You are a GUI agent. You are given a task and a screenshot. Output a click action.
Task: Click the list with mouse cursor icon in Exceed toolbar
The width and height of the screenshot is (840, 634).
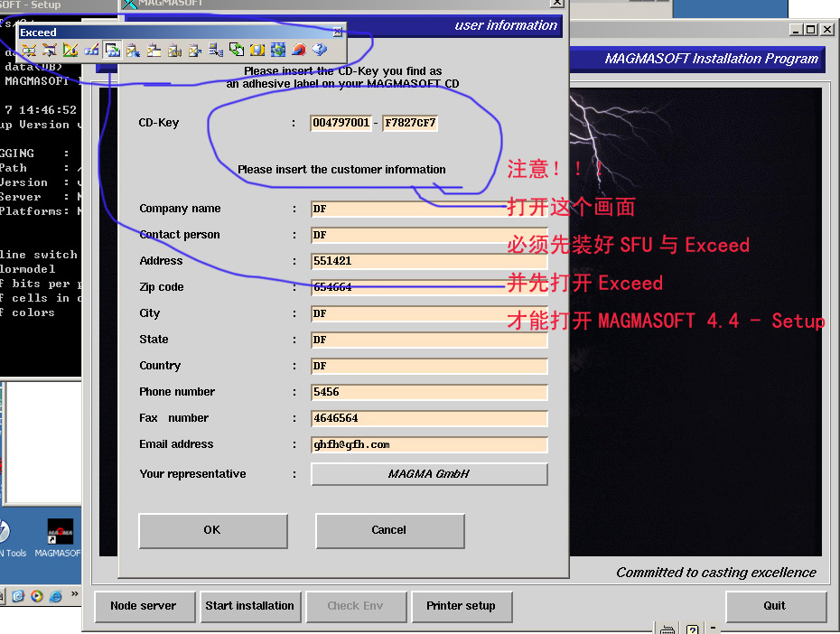(216, 50)
